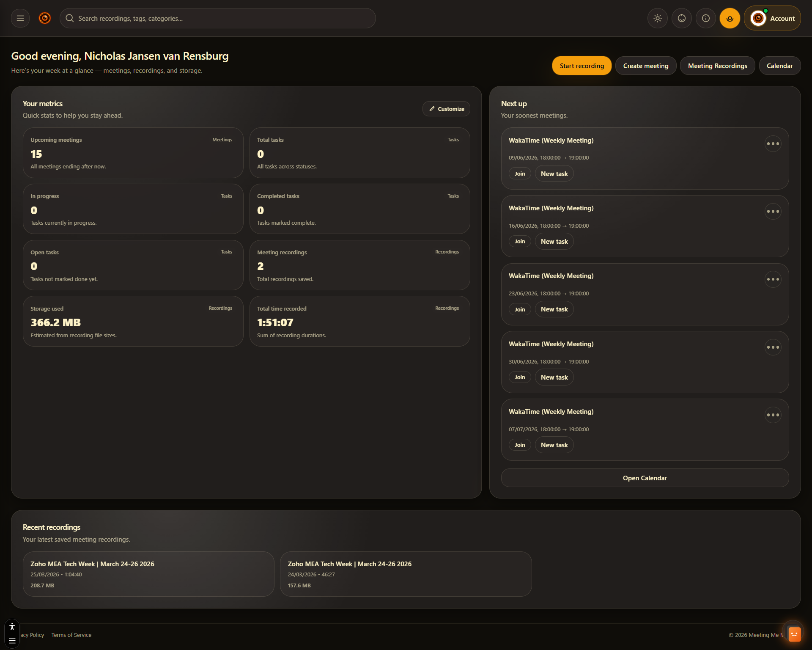
Task: Open the palette theme icon
Action: pyautogui.click(x=681, y=18)
